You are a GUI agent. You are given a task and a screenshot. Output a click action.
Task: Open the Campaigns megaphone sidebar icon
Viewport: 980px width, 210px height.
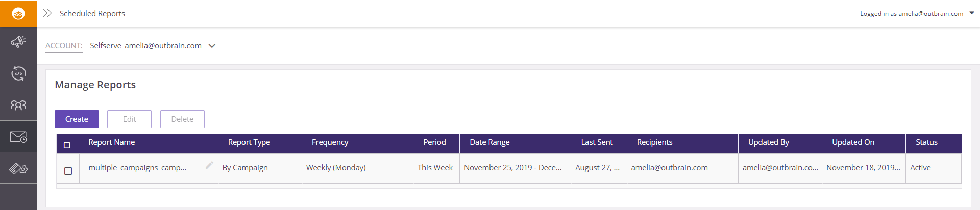(x=18, y=42)
